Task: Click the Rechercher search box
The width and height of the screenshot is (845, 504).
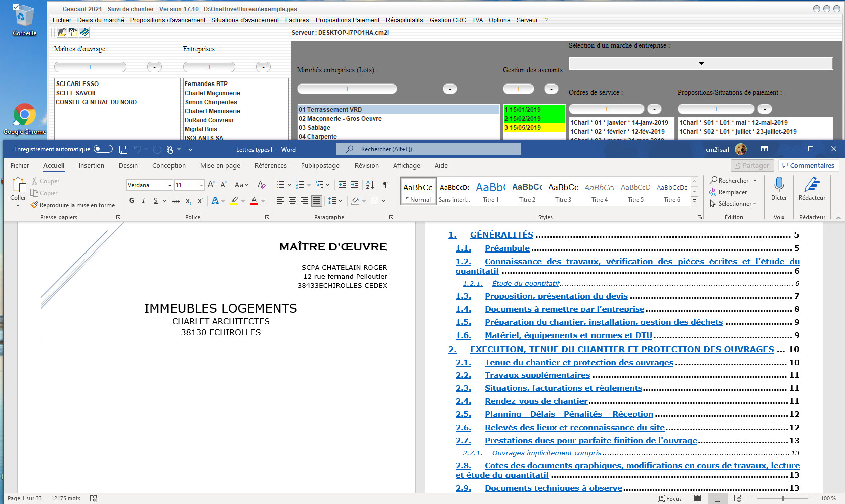Action: point(429,149)
